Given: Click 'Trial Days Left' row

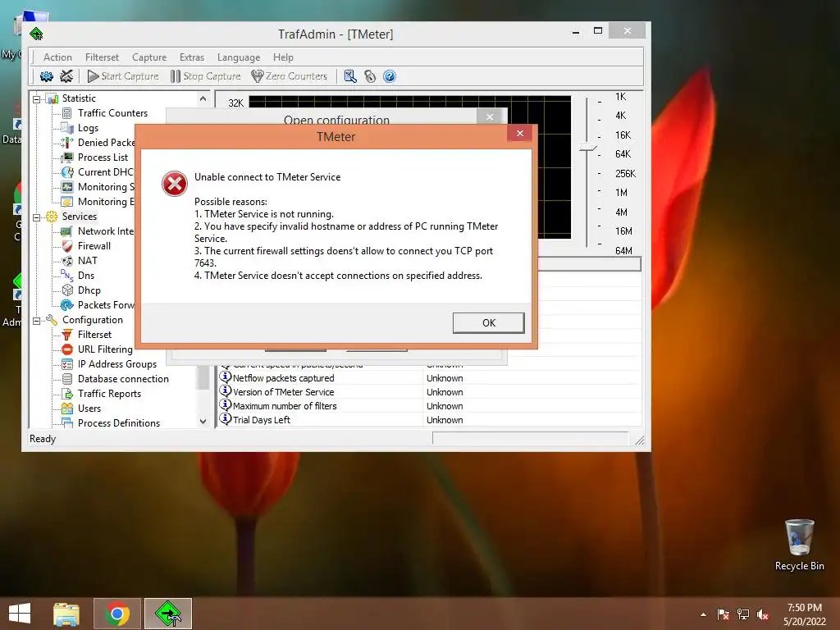Looking at the screenshot, I should [x=430, y=420].
